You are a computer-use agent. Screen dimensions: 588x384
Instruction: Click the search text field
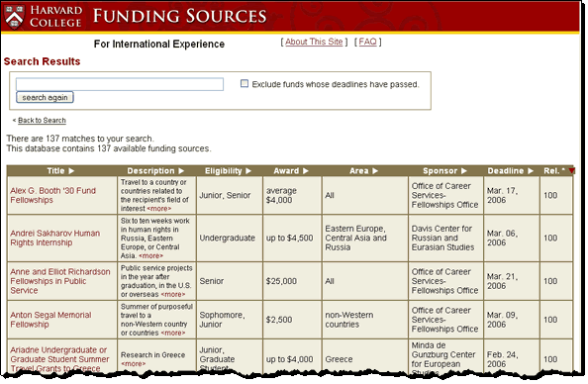coord(120,84)
